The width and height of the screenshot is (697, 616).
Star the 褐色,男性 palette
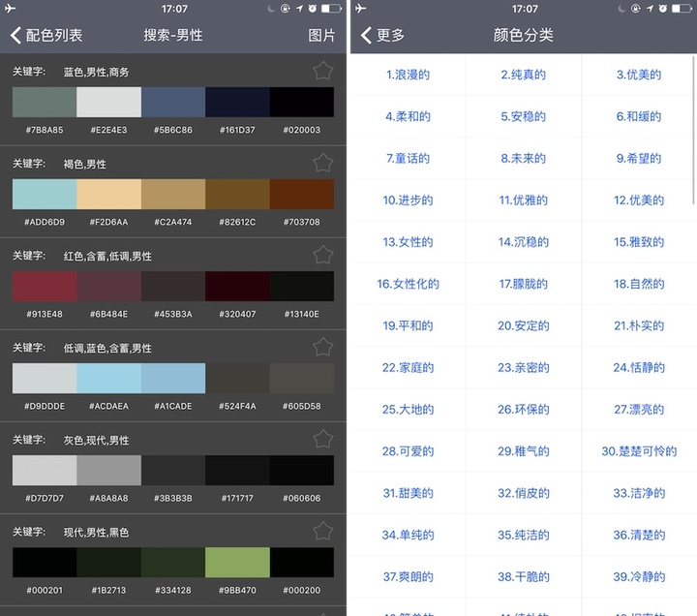tap(323, 163)
